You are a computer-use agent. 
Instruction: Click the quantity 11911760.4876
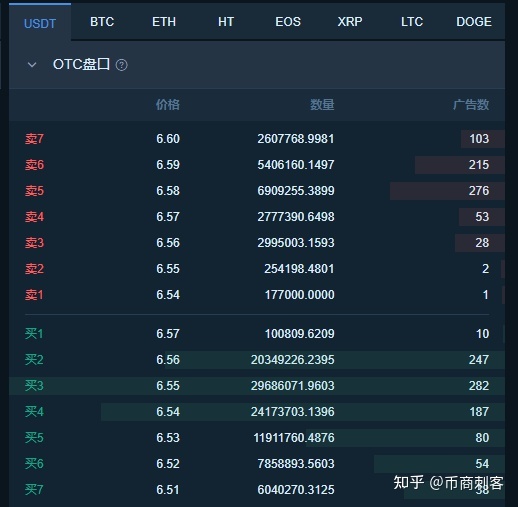click(294, 438)
